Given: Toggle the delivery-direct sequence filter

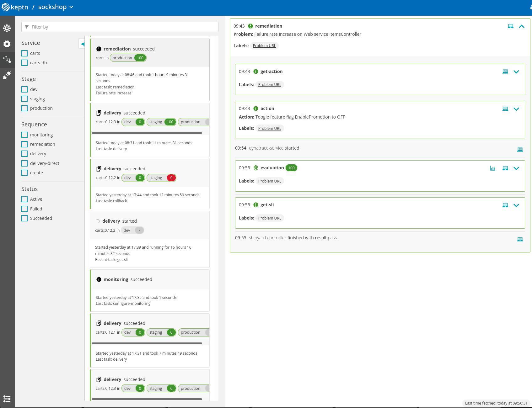Looking at the screenshot, I should pyautogui.click(x=24, y=163).
